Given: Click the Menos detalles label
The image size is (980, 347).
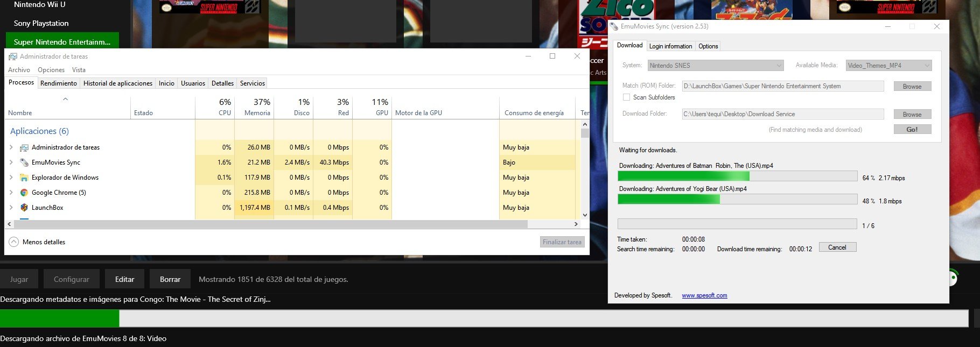Looking at the screenshot, I should pos(44,242).
